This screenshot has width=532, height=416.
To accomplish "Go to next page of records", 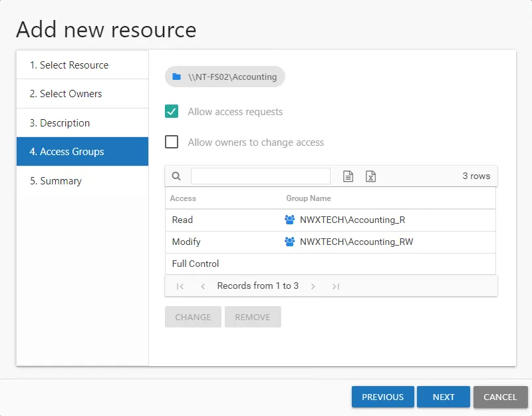I will click(x=313, y=286).
